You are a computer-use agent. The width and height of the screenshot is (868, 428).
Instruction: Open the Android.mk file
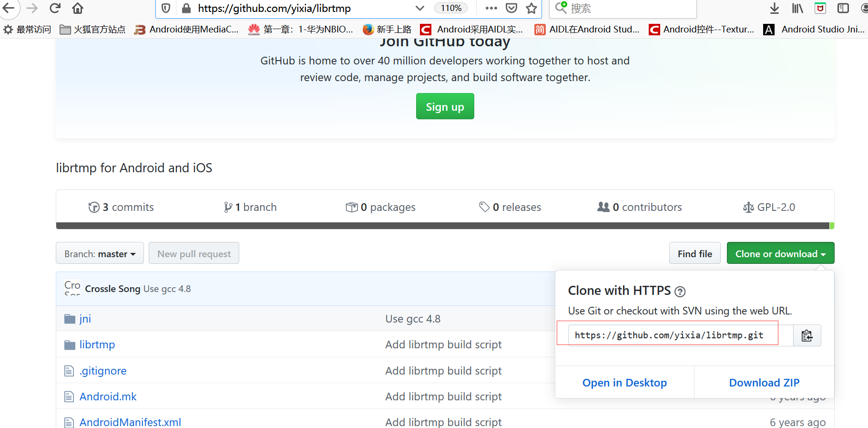108,397
